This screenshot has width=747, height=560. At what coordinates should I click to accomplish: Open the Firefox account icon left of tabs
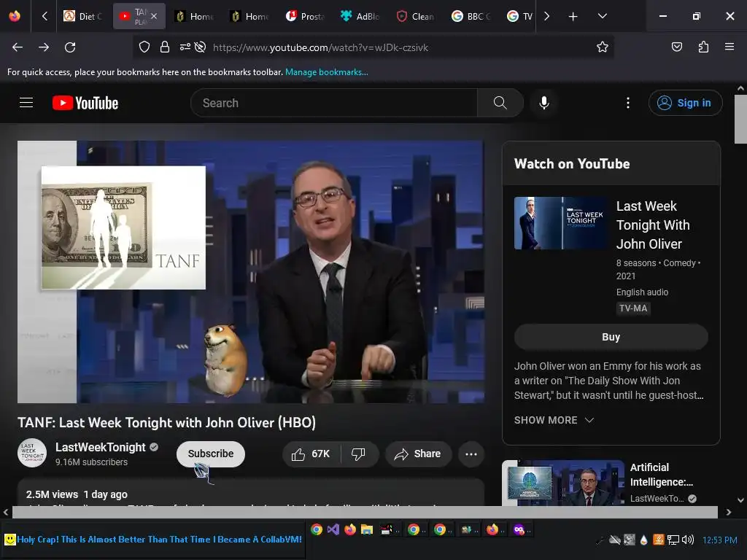point(15,16)
